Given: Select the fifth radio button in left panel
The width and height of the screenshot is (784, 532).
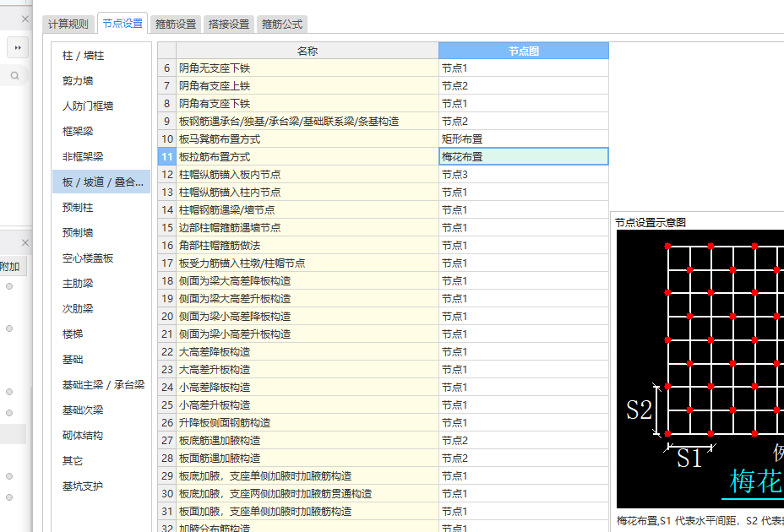Looking at the screenshot, I should pos(9,476).
